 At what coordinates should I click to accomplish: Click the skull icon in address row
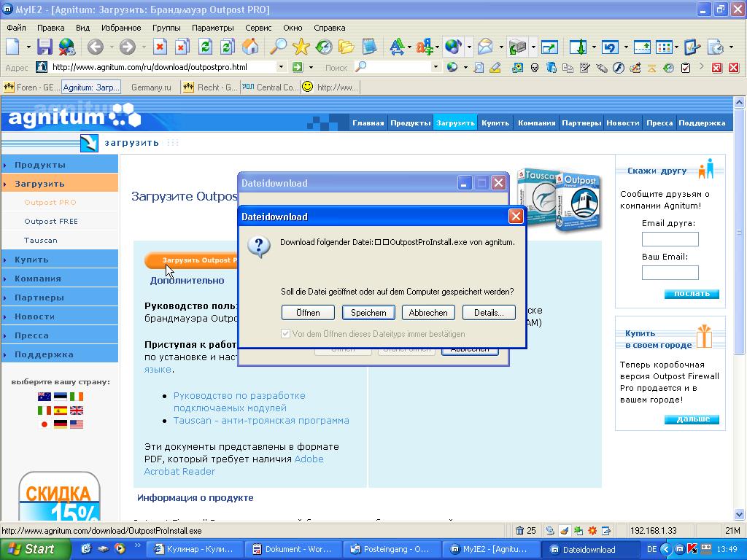coord(535,68)
